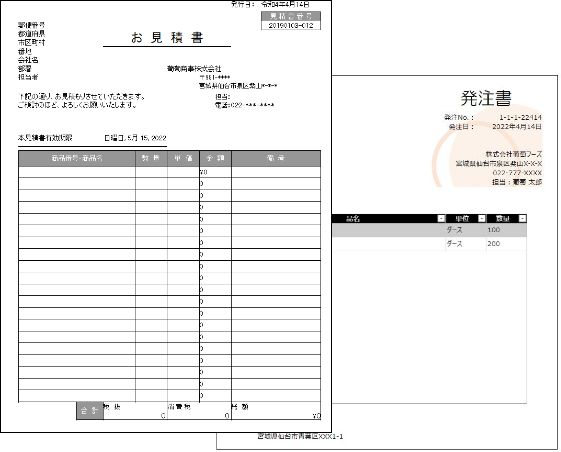The width and height of the screenshot is (561, 452).
Task: Click the 消費税 label in totals row
Action: (179, 407)
